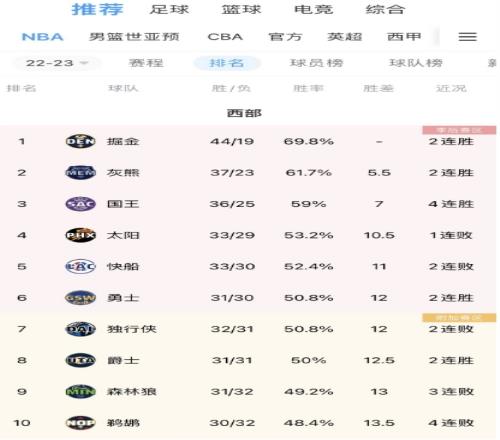Click the 3连败 streak in 森林狼 row
The height and width of the screenshot is (440, 500).
point(451,391)
